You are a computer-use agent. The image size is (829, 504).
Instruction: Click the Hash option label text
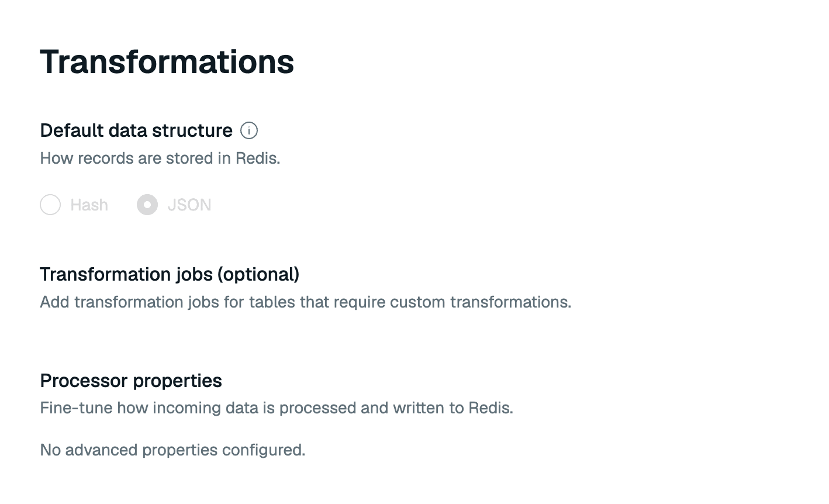(89, 205)
